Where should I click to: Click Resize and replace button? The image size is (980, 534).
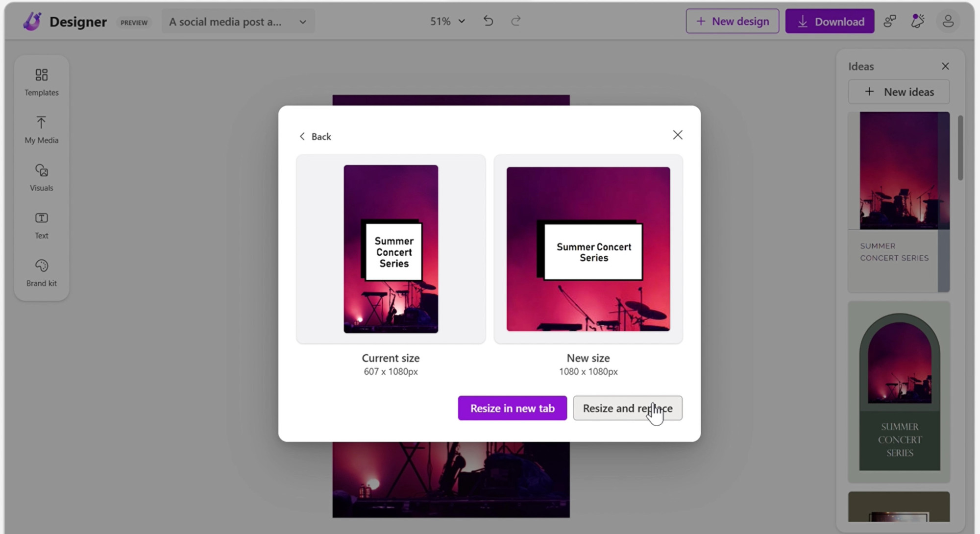[627, 408]
